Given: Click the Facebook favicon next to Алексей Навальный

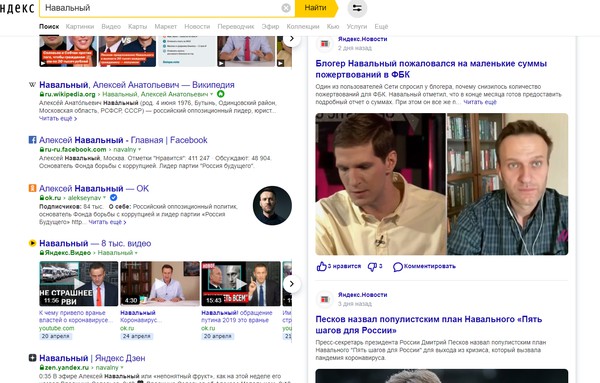Looking at the screenshot, I should pyautogui.click(x=33, y=140).
